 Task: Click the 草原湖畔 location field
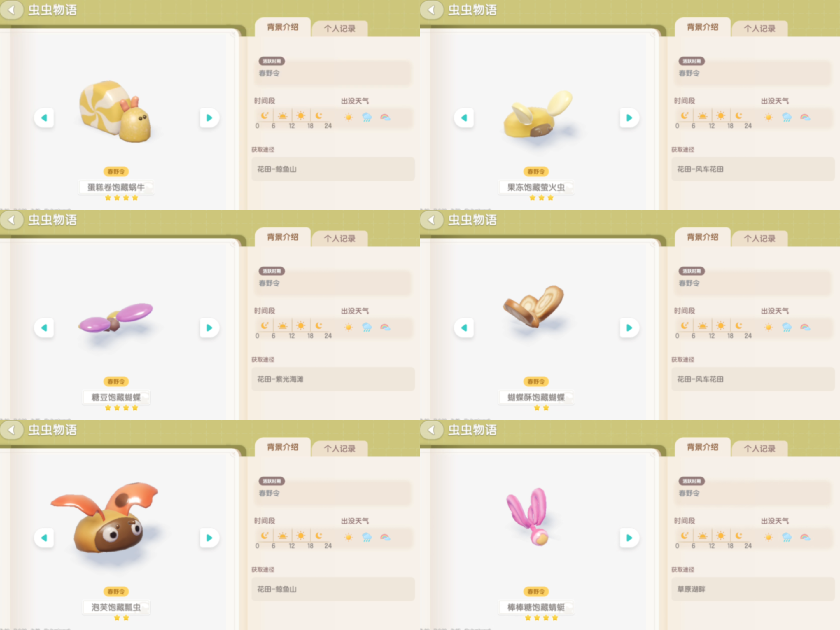[753, 589]
